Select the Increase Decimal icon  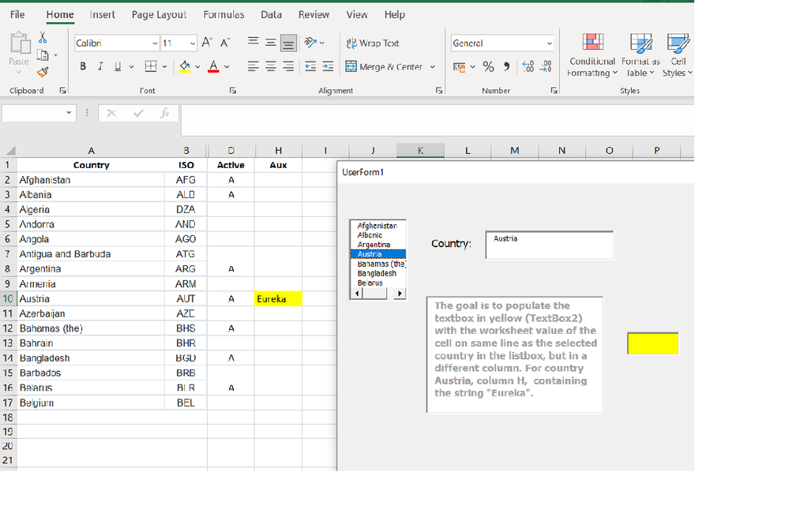(x=527, y=67)
